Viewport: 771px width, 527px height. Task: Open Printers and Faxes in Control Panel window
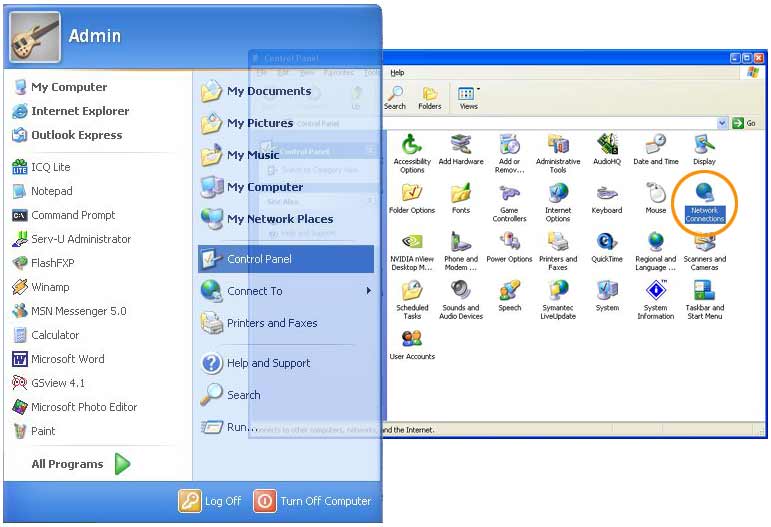point(558,251)
